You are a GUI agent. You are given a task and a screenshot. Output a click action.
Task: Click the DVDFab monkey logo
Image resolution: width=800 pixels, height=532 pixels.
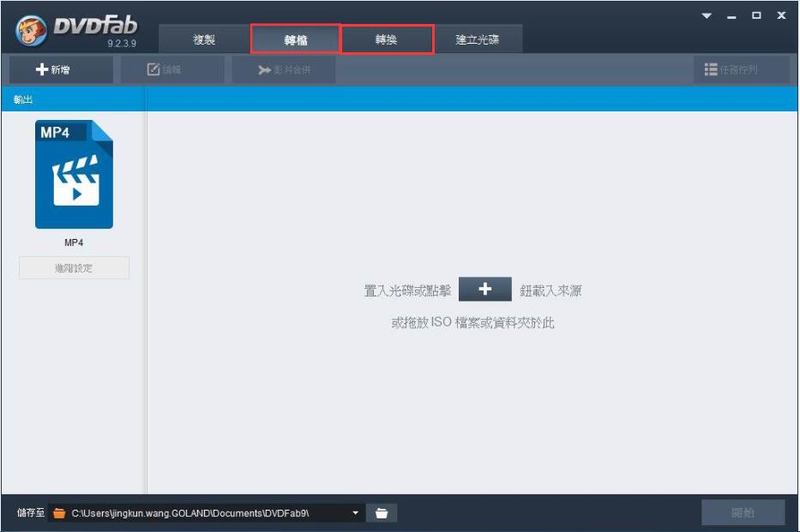(x=32, y=33)
